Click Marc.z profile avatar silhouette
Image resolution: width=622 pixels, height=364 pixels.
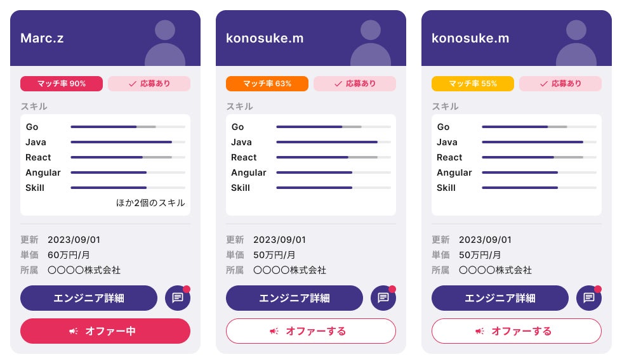pyautogui.click(x=165, y=46)
